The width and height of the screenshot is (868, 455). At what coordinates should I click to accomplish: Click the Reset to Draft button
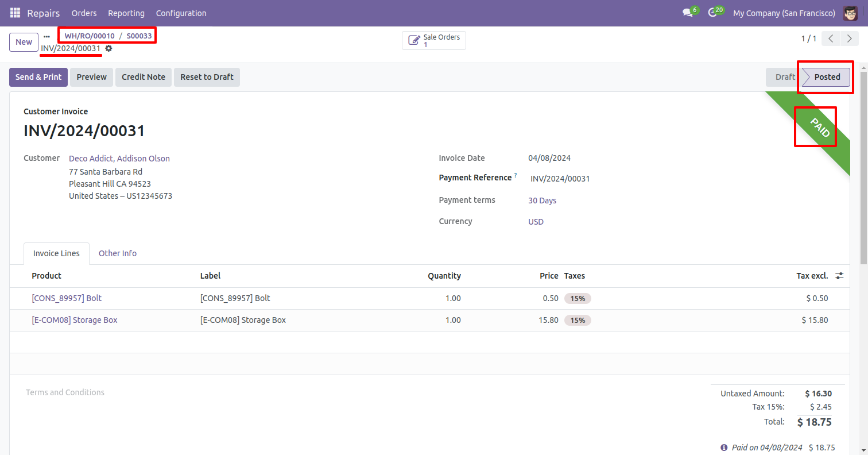pos(207,77)
